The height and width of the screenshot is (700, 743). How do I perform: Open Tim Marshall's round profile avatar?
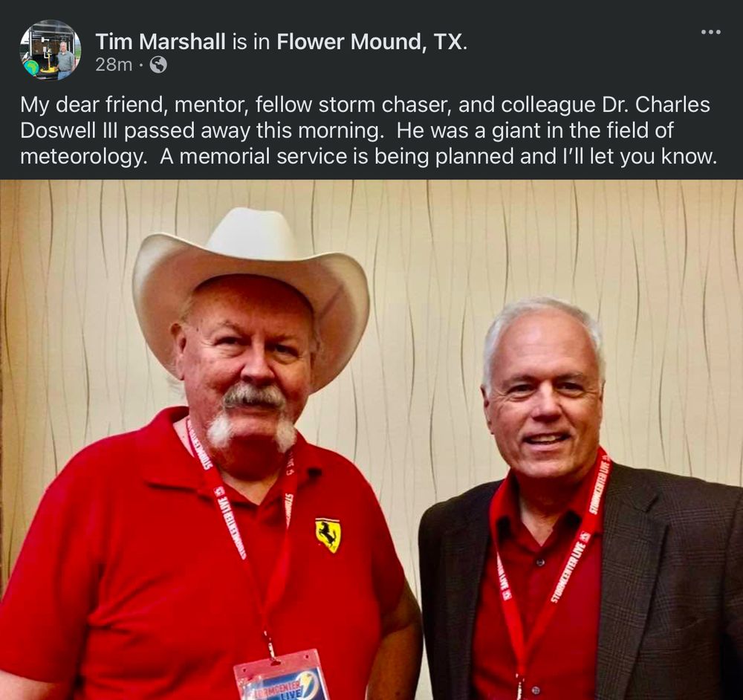51,50
